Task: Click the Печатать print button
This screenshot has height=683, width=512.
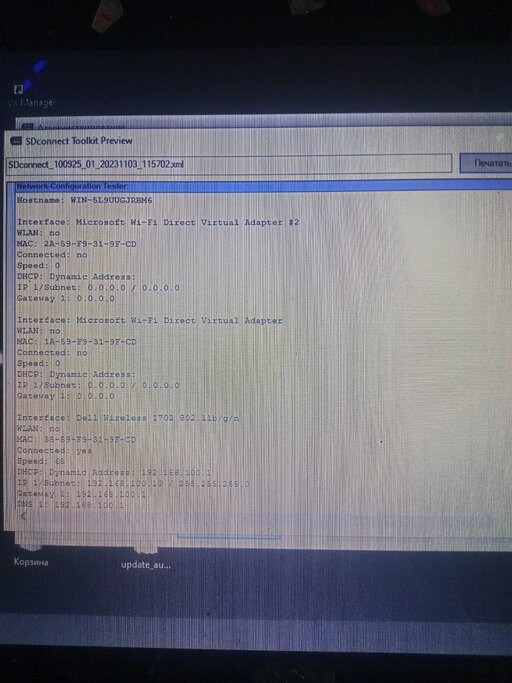Action: click(x=487, y=163)
